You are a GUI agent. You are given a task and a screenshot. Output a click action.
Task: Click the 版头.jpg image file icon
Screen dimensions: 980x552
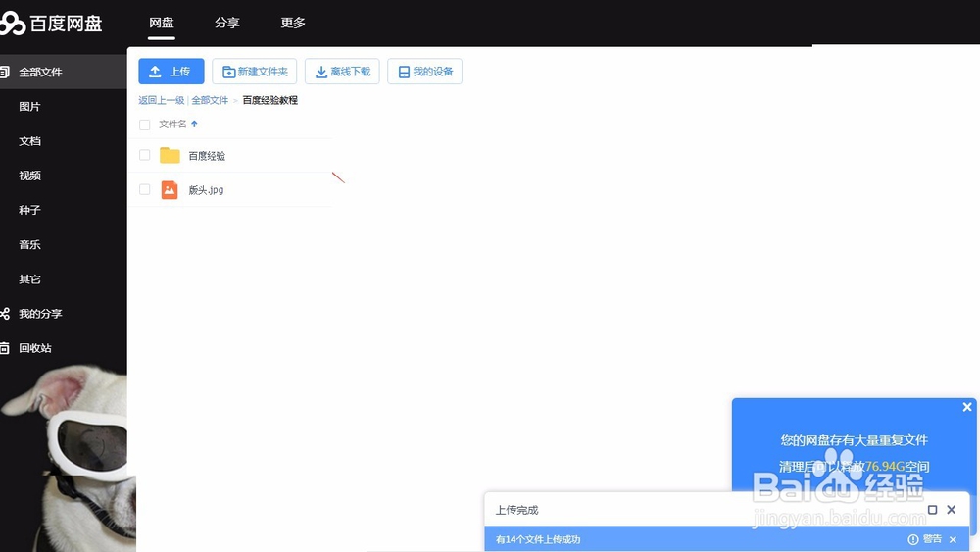tap(170, 189)
